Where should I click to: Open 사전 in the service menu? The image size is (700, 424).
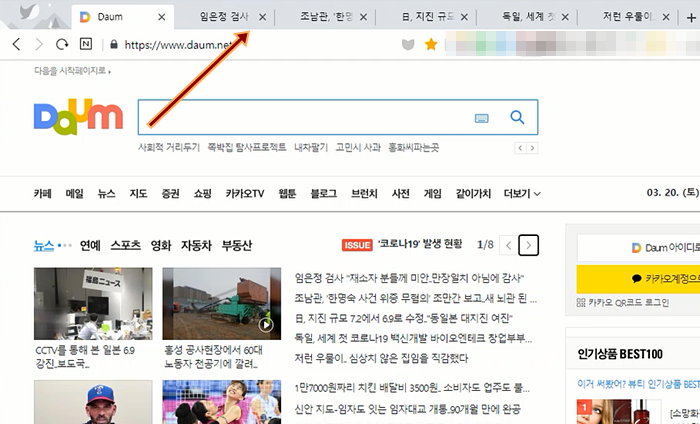click(400, 193)
